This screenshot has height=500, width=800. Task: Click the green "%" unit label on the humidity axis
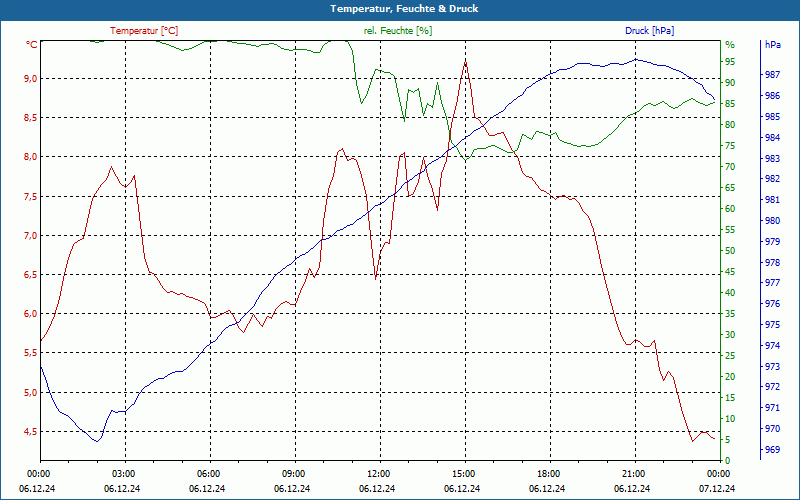pyautogui.click(x=730, y=45)
